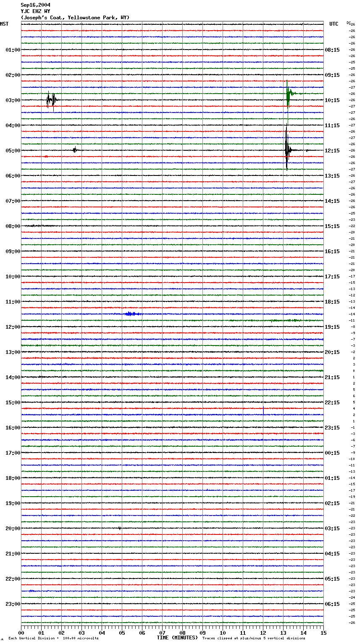Select the 00 minute axis tick label
This screenshot has height=644, width=357.
(21, 633)
